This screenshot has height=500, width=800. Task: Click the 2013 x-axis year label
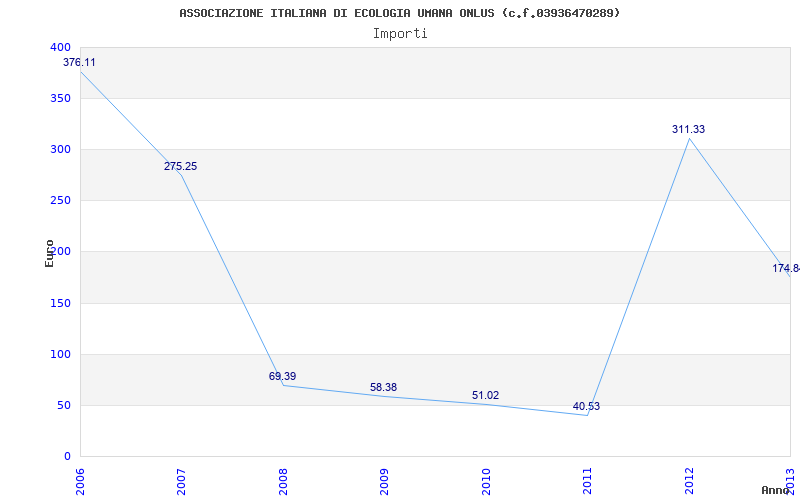790,481
